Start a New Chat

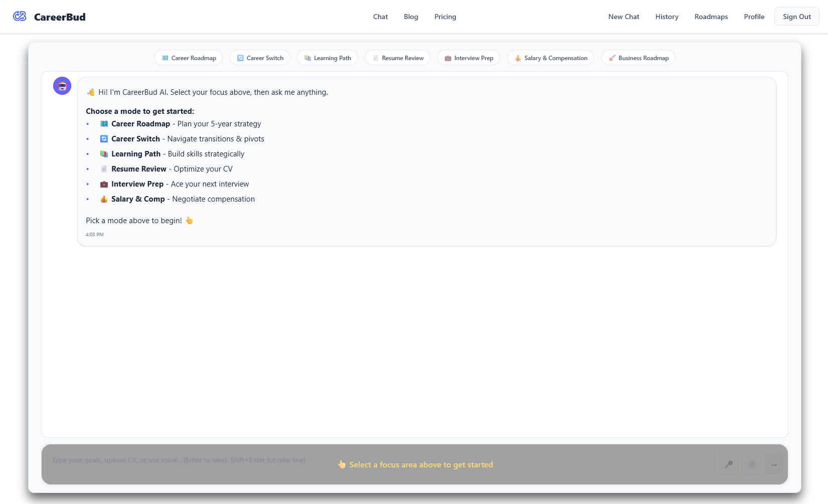623,17
